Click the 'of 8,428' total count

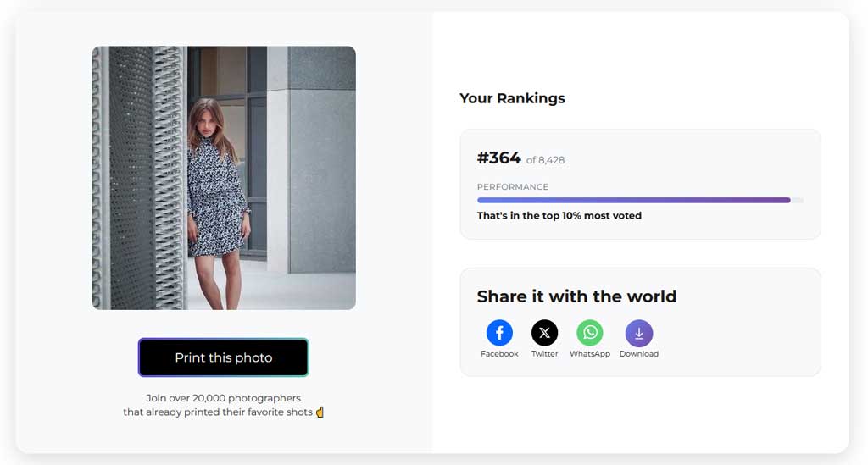pyautogui.click(x=545, y=160)
